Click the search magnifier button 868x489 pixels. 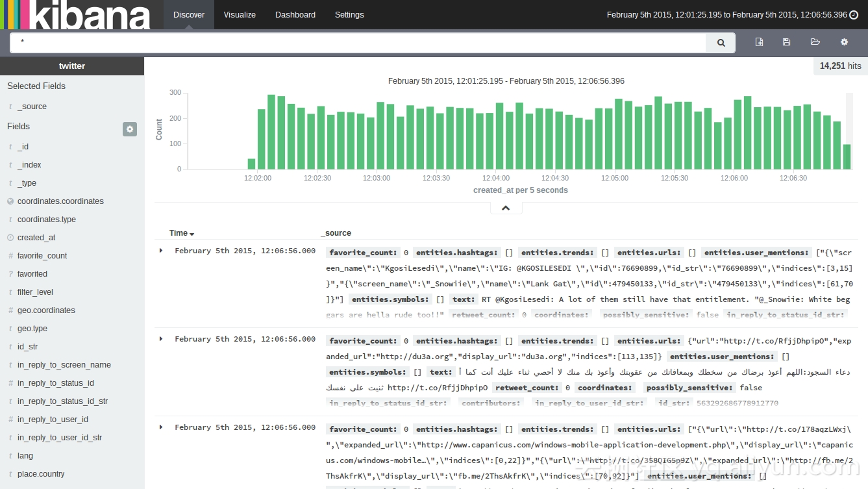(721, 43)
